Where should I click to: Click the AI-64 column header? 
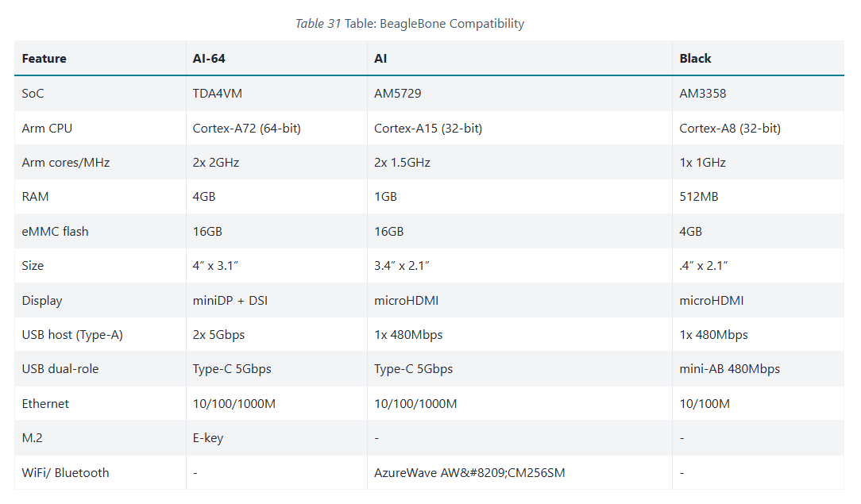210,59
